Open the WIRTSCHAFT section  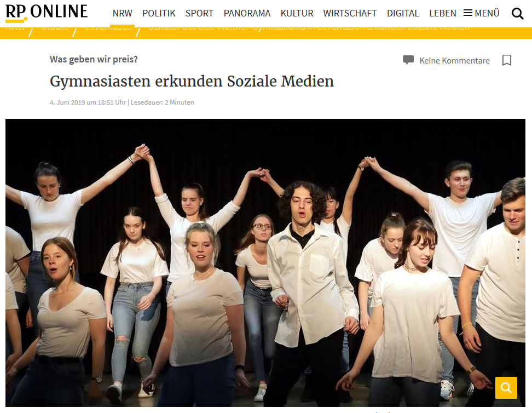tap(350, 13)
